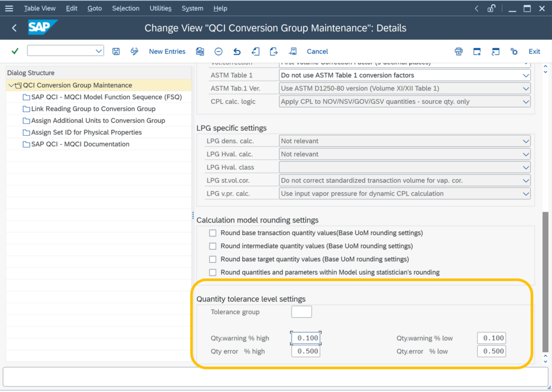Click the Qty error % high field
This screenshot has height=392, width=552.
306,351
